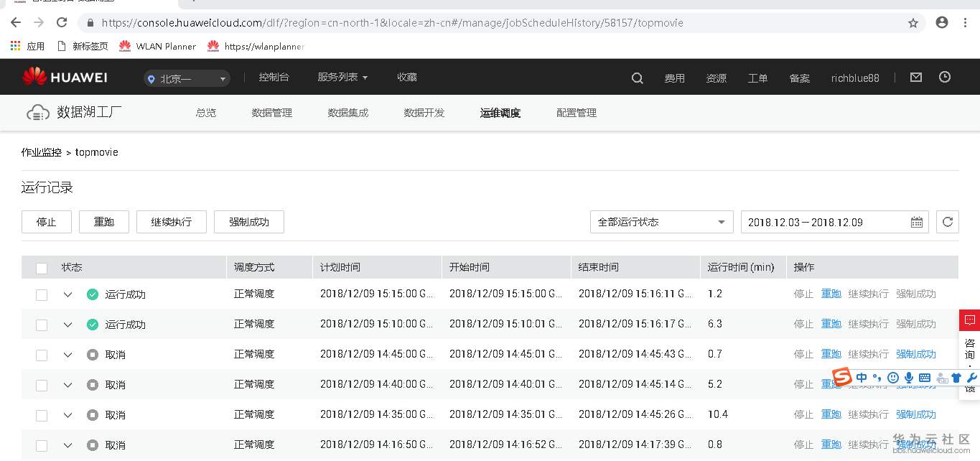Click 重跑 for the 14:35:00 run
980x461 pixels.
tap(831, 414)
